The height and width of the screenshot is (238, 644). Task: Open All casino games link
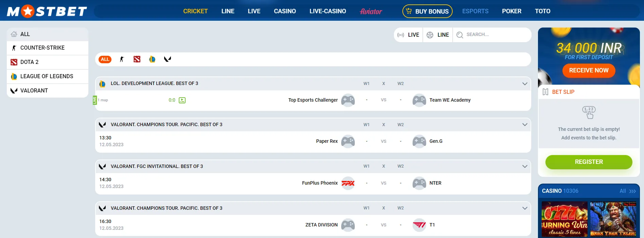627,191
